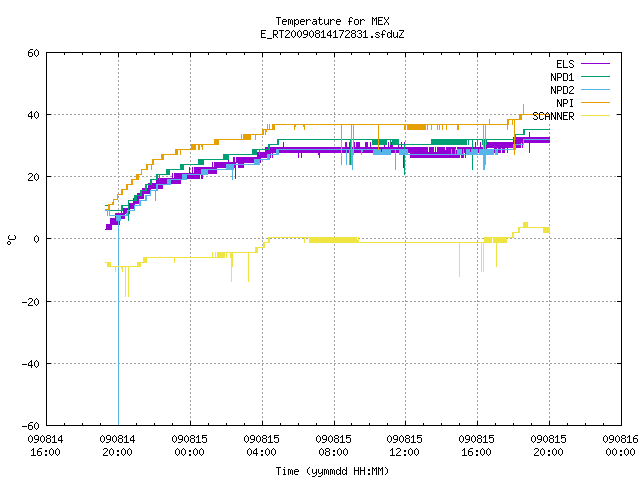Click the NPI legend label
640x480 pixels.
565,103
